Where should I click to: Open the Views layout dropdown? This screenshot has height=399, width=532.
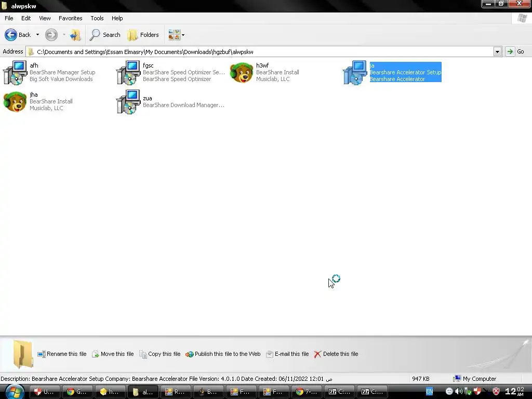(x=177, y=35)
